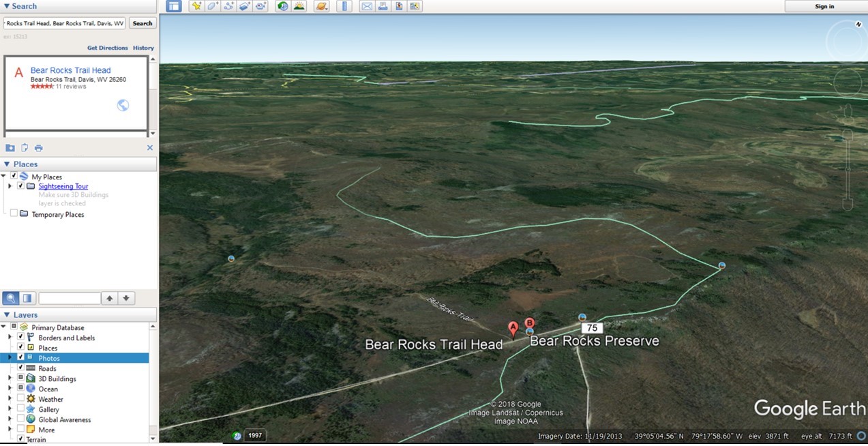
Task: Print search results printer icon
Action: [x=38, y=148]
